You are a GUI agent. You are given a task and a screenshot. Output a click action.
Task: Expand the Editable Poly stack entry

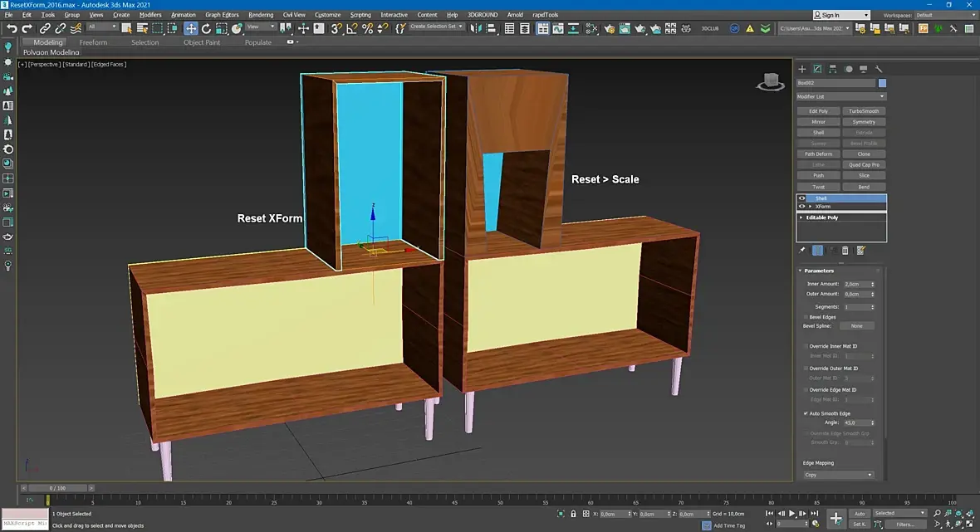[x=801, y=217]
